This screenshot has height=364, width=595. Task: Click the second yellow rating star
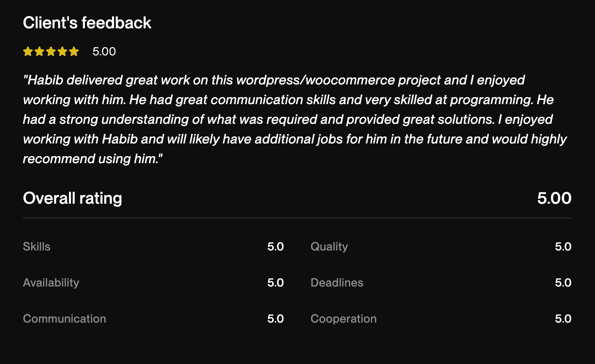39,52
